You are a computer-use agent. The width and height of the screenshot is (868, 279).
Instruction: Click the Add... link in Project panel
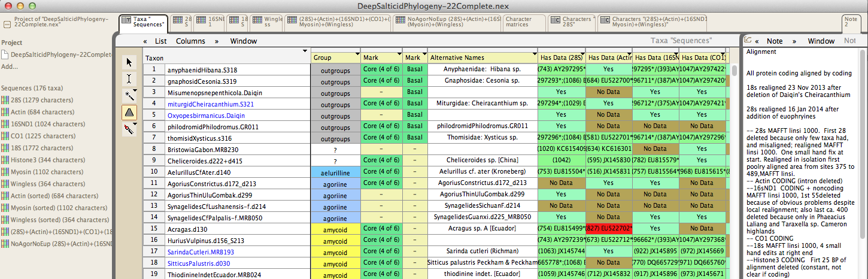[10, 66]
